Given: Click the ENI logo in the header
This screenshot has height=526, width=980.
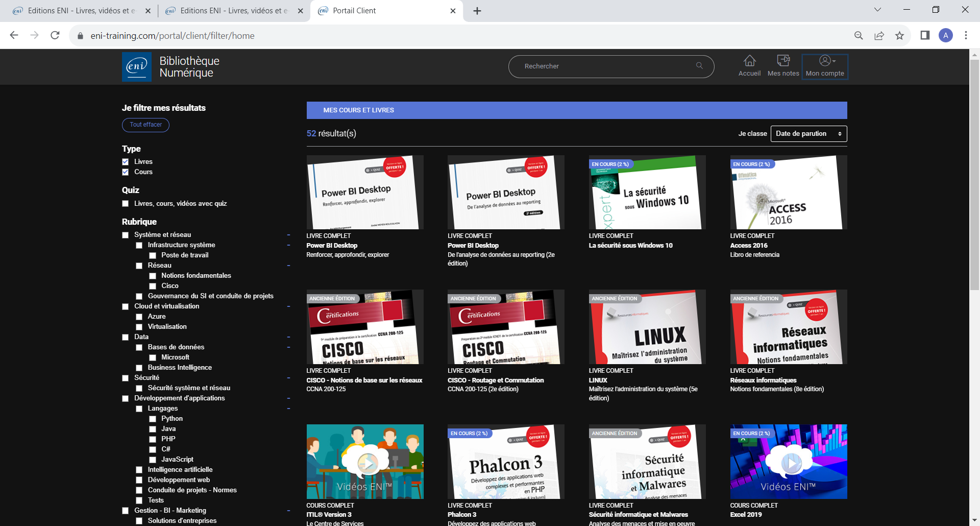Looking at the screenshot, I should (x=137, y=67).
